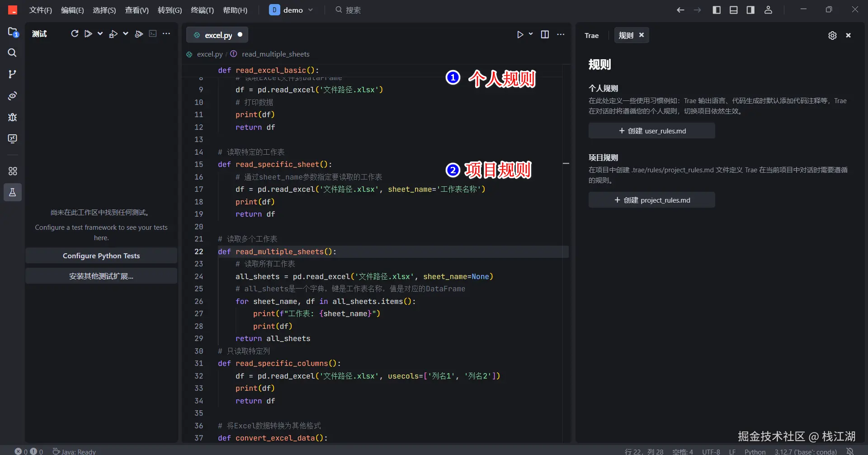Open the 帮助(H) menu
This screenshot has width=868, height=455.
pos(235,10)
